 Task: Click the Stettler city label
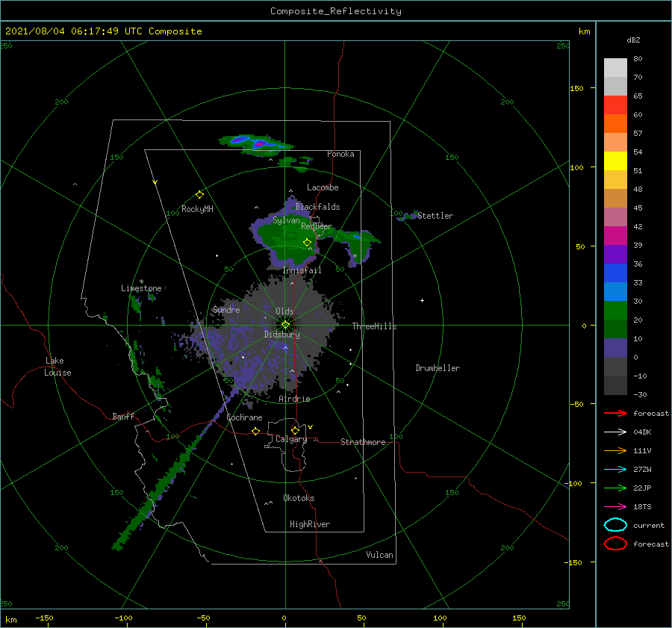click(x=435, y=216)
